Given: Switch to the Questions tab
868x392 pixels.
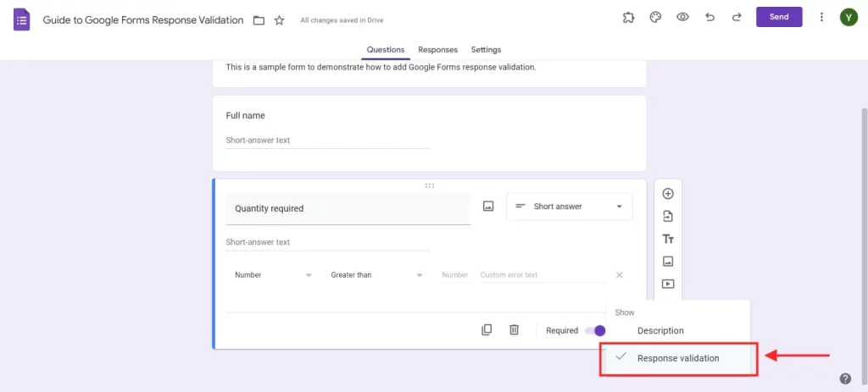Looking at the screenshot, I should [386, 50].
